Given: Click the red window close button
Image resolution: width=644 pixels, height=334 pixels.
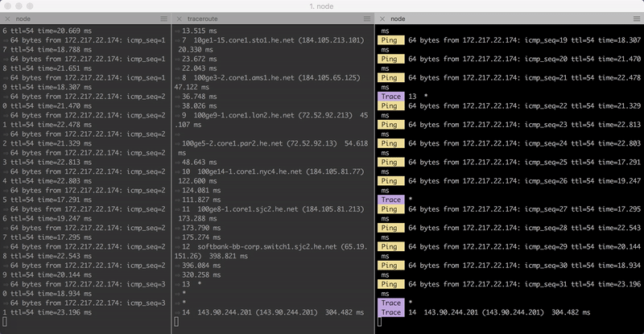Looking at the screenshot, I should pos(8,6).
